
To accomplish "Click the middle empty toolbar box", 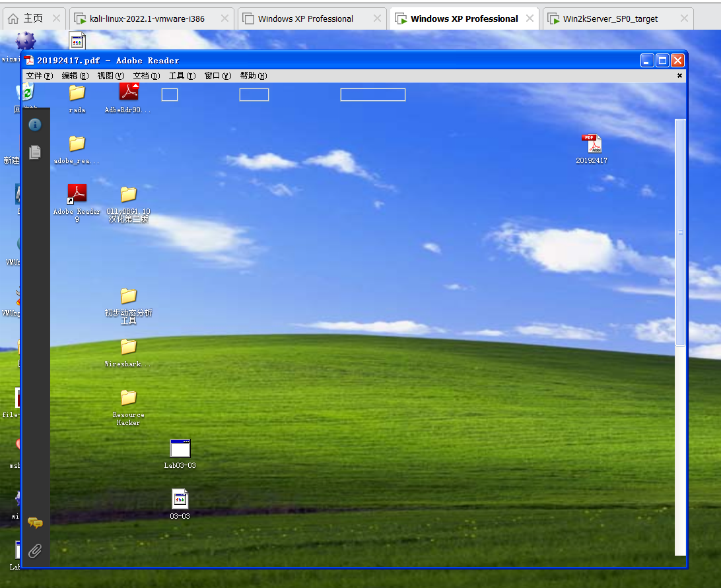I will (x=254, y=95).
